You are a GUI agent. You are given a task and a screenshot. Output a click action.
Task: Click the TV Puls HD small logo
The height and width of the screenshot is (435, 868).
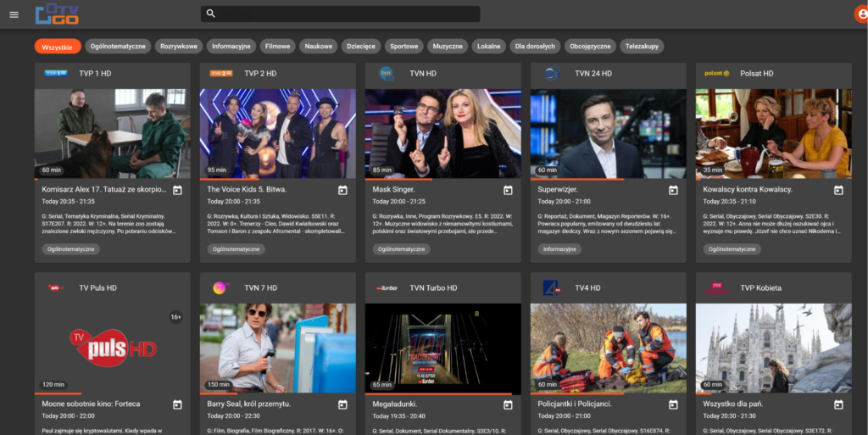click(x=56, y=287)
